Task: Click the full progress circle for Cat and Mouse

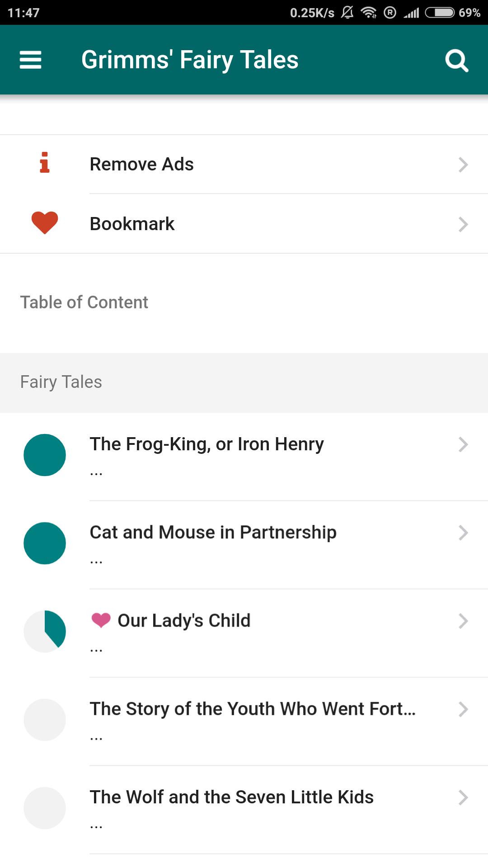Action: tap(45, 543)
